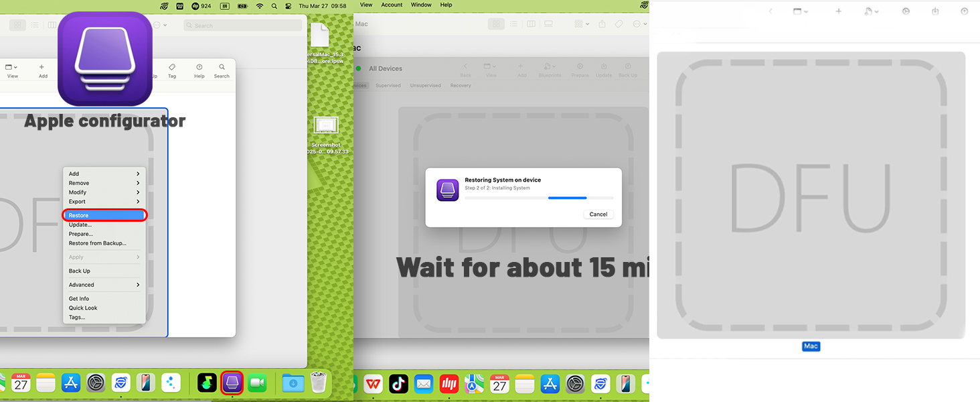
Task: Click the Finder Search field
Action: (242, 25)
